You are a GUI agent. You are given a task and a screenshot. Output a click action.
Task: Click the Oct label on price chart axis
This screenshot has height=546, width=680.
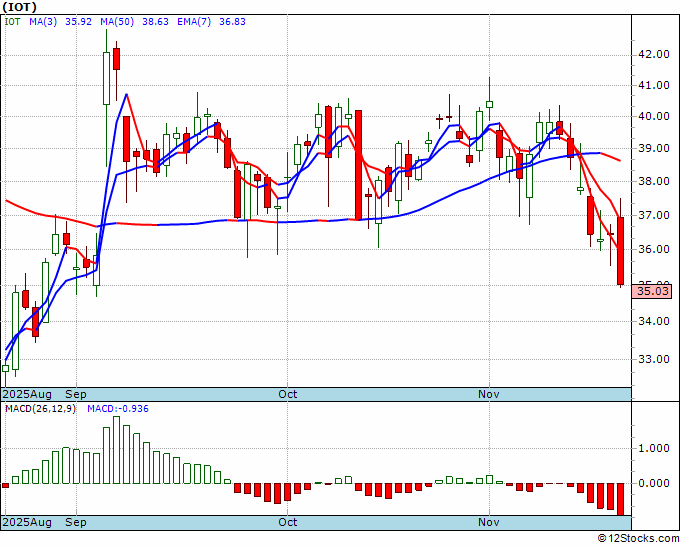click(288, 394)
